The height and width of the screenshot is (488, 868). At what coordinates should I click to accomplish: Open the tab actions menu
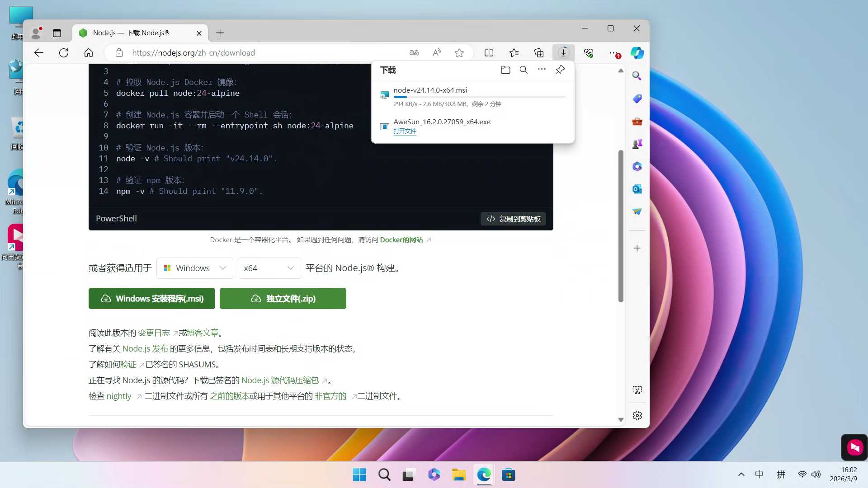[57, 33]
